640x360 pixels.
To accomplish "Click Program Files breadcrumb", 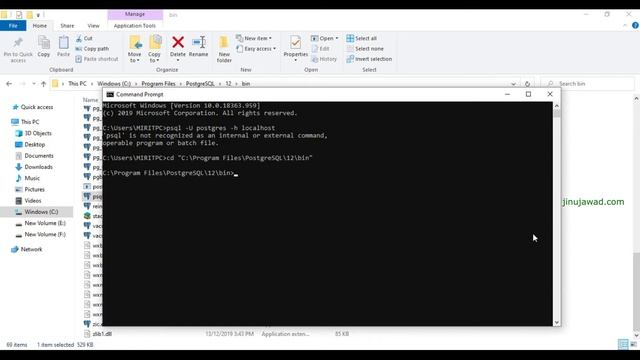I will [158, 84].
